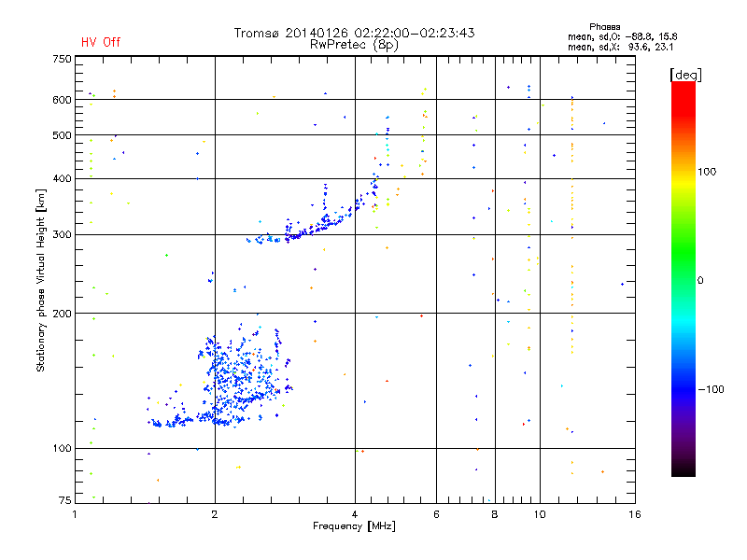Click the 'Phases' header text

(x=604, y=27)
